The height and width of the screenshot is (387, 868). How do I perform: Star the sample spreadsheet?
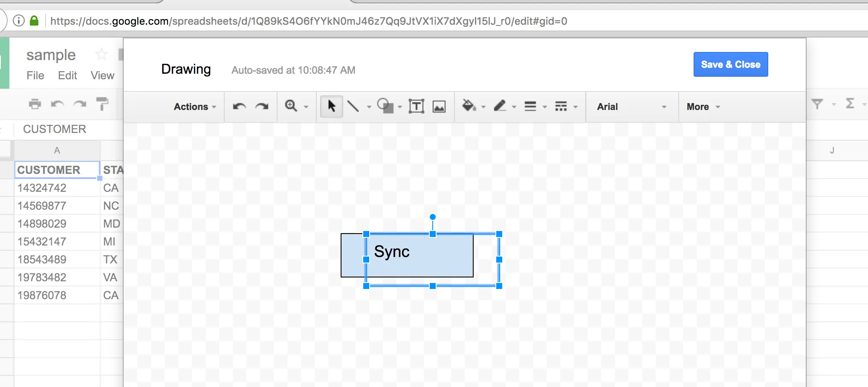coord(101,55)
